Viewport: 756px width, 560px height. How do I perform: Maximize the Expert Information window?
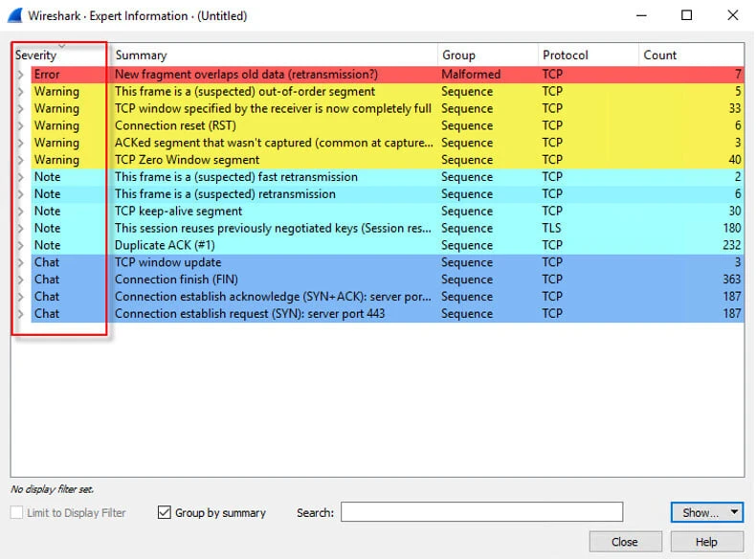click(686, 15)
